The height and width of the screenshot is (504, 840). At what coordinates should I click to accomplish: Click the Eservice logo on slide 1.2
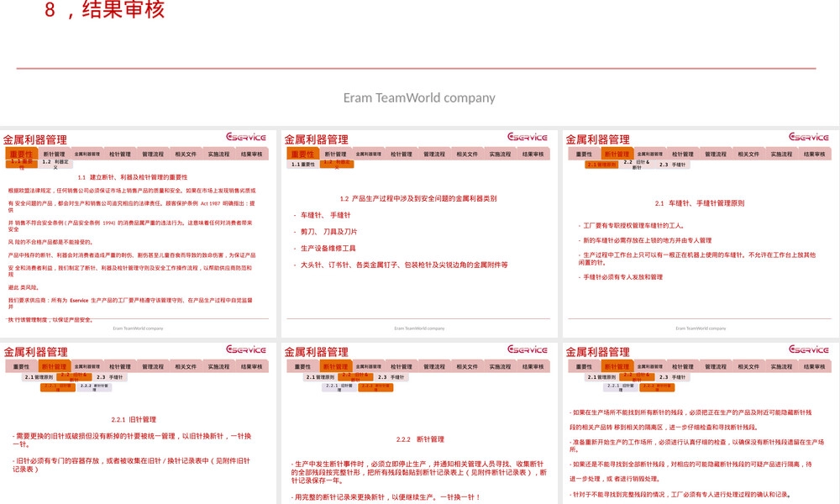(528, 137)
